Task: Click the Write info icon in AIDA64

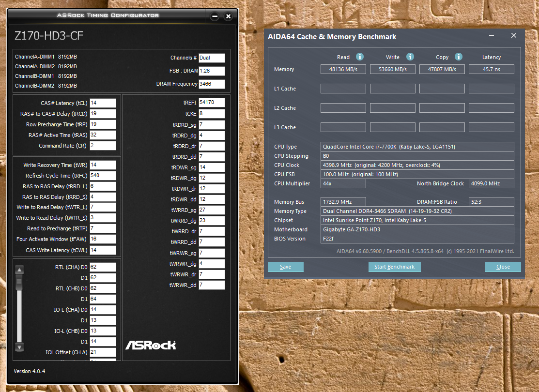Action: 410,57
